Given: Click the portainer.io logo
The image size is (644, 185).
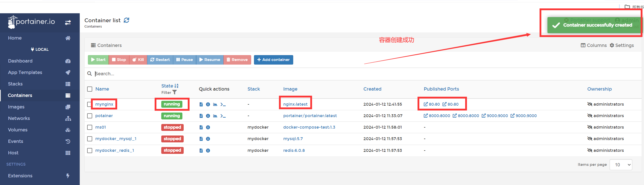Looking at the screenshot, I should [31, 22].
